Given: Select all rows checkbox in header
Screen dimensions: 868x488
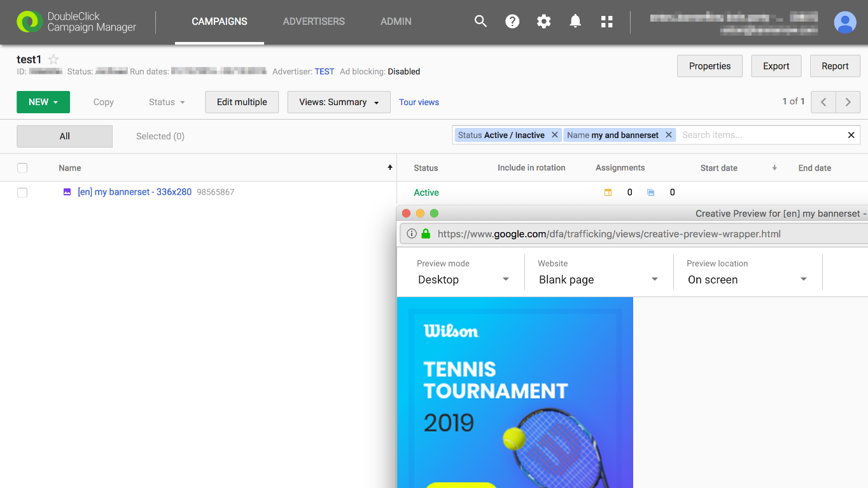Looking at the screenshot, I should point(22,168).
